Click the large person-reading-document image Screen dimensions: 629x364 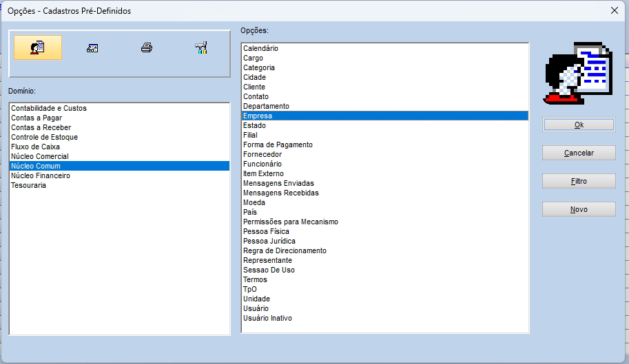(577, 74)
